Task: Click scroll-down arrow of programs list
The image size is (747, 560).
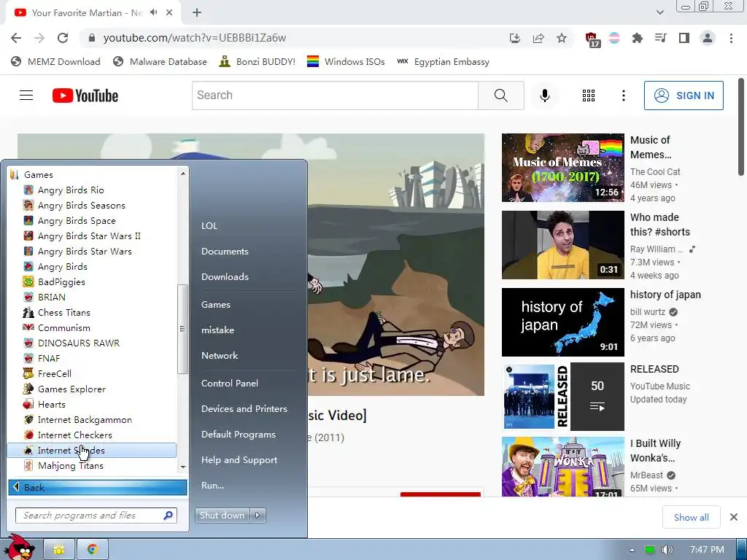Action: [x=183, y=467]
